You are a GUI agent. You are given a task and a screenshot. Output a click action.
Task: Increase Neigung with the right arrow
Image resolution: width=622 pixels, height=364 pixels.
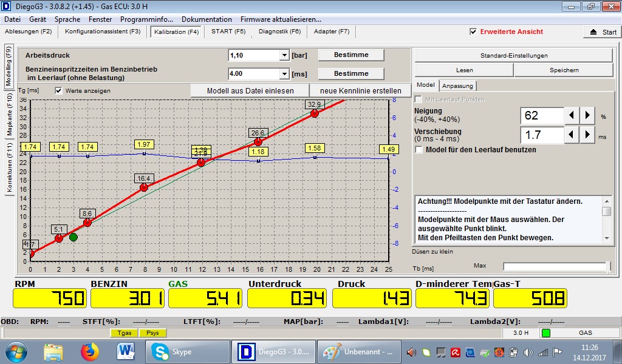point(587,115)
